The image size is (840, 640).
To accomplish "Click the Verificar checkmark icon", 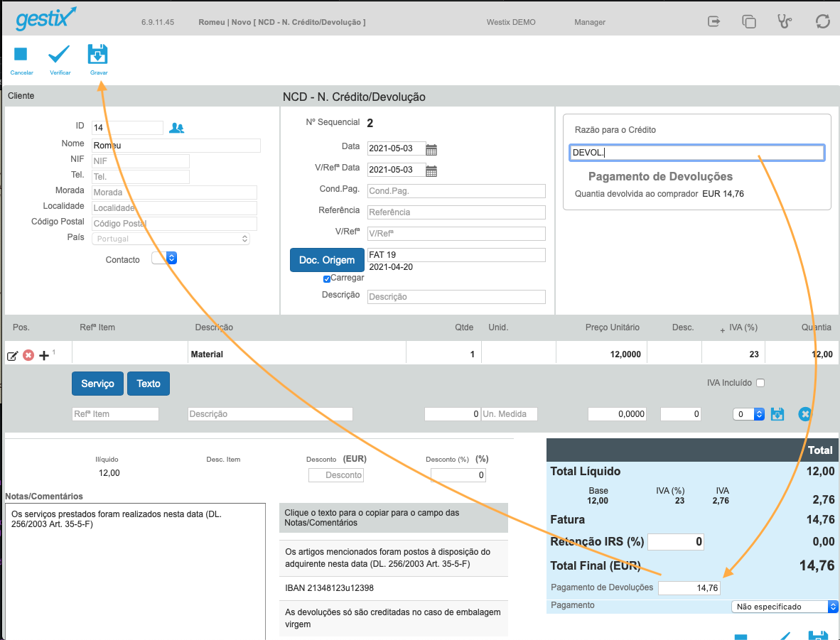I will coord(59,54).
